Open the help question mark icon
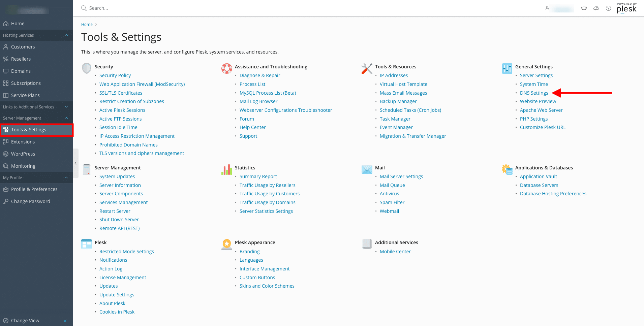This screenshot has width=644, height=326. click(x=608, y=8)
